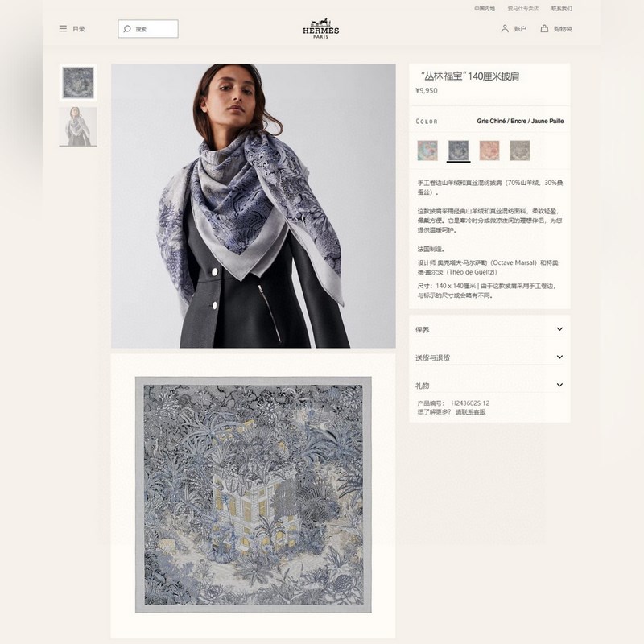Image resolution: width=644 pixels, height=644 pixels.
Task: Open the hamburger menu icon
Action: (63, 29)
